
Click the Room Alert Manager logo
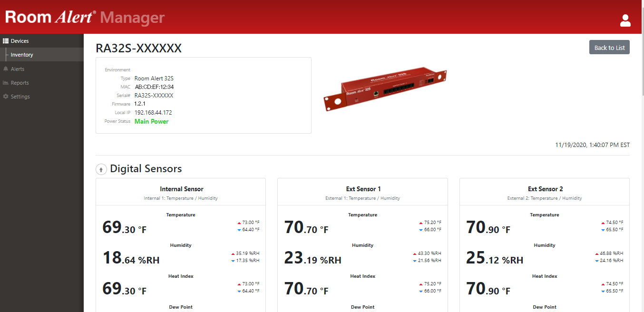[x=85, y=17]
